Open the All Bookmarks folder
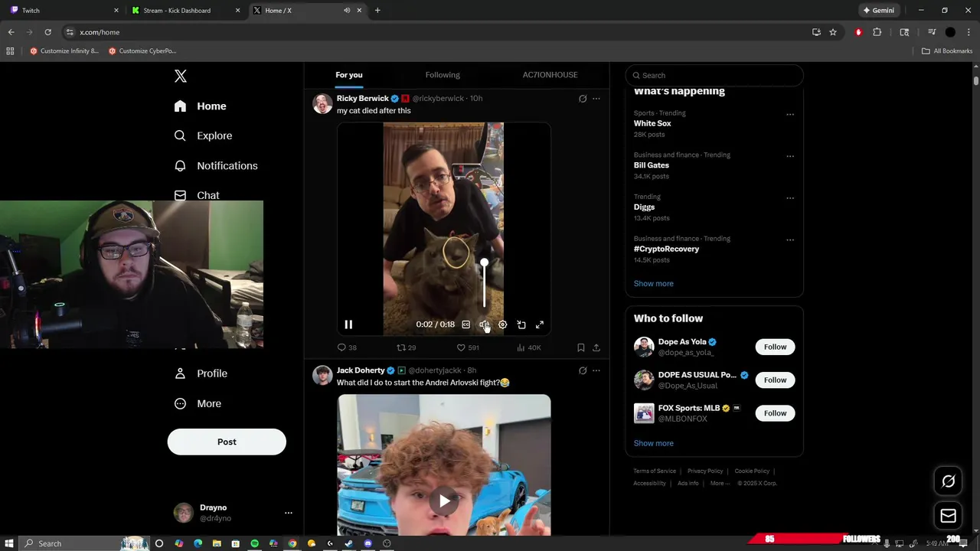This screenshot has width=980, height=551. coord(947,51)
